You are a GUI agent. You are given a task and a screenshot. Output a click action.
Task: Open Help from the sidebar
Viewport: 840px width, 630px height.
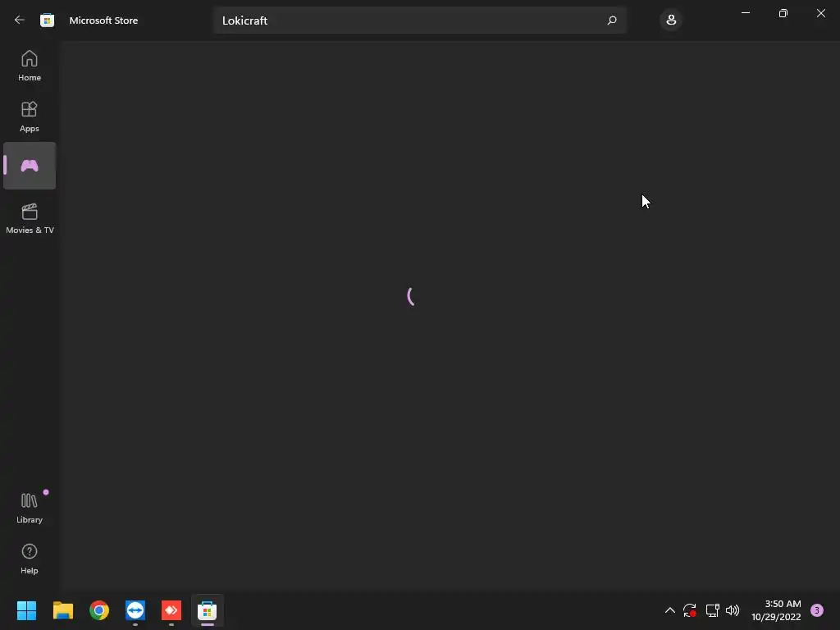[x=30, y=559]
